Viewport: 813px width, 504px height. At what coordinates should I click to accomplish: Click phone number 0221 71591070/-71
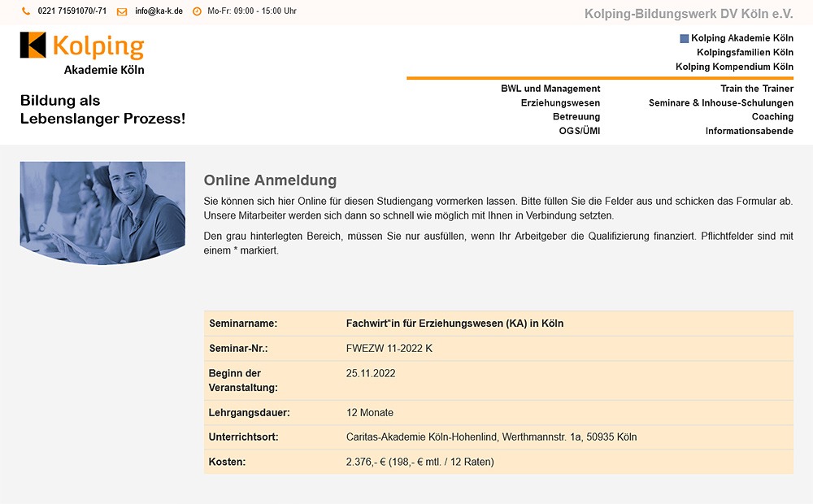72,11
